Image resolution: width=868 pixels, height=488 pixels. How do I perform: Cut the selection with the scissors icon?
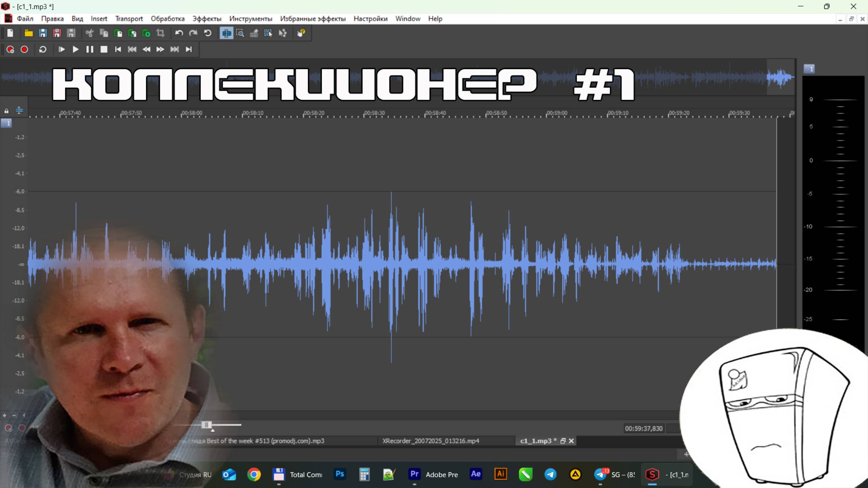pos(89,33)
